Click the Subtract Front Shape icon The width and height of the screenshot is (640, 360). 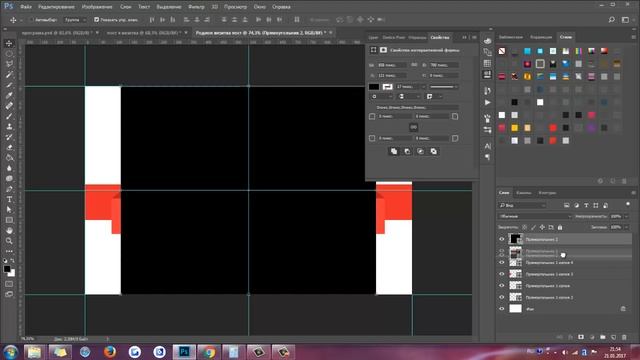(x=407, y=151)
